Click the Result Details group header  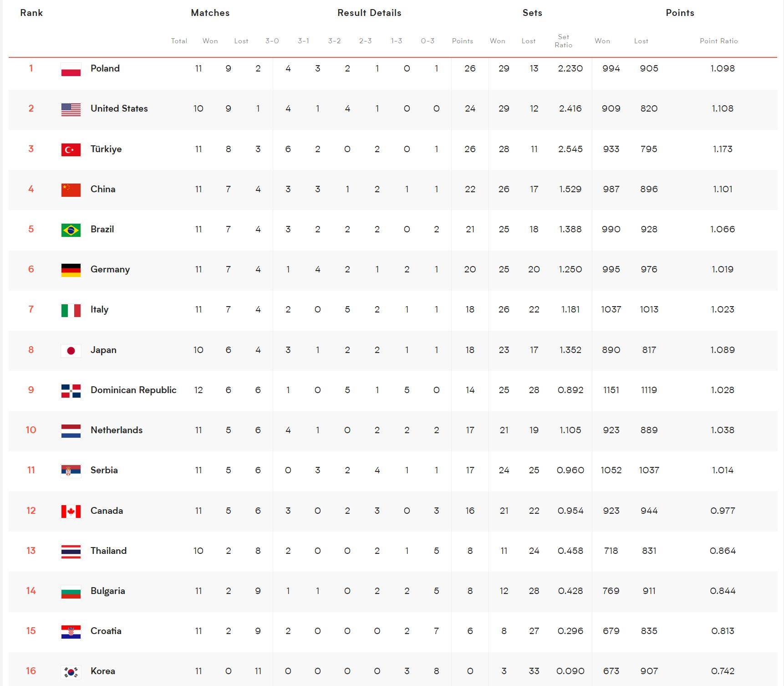pos(369,13)
